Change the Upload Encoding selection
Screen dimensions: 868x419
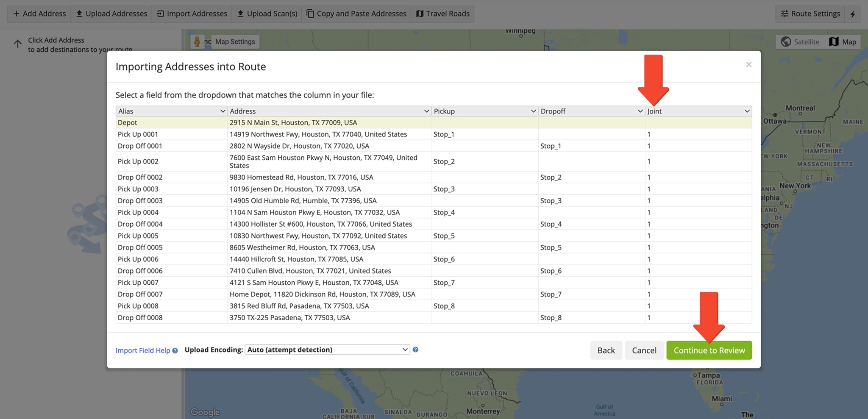[327, 350]
